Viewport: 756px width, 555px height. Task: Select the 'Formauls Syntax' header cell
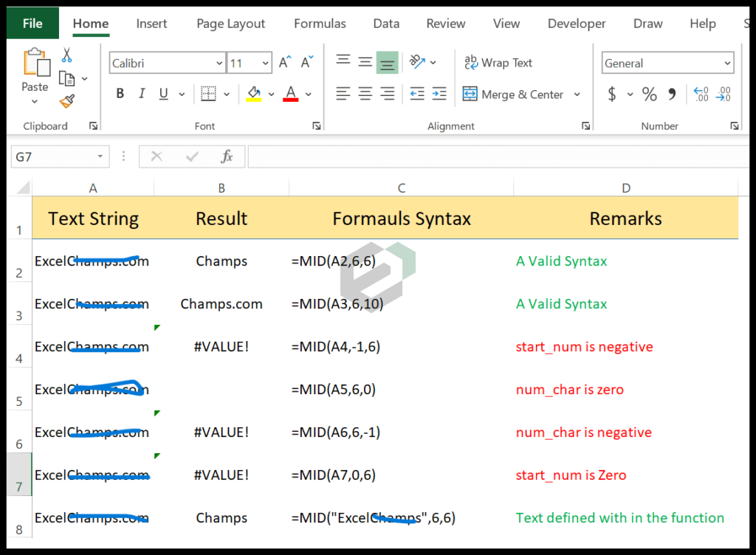click(x=401, y=218)
